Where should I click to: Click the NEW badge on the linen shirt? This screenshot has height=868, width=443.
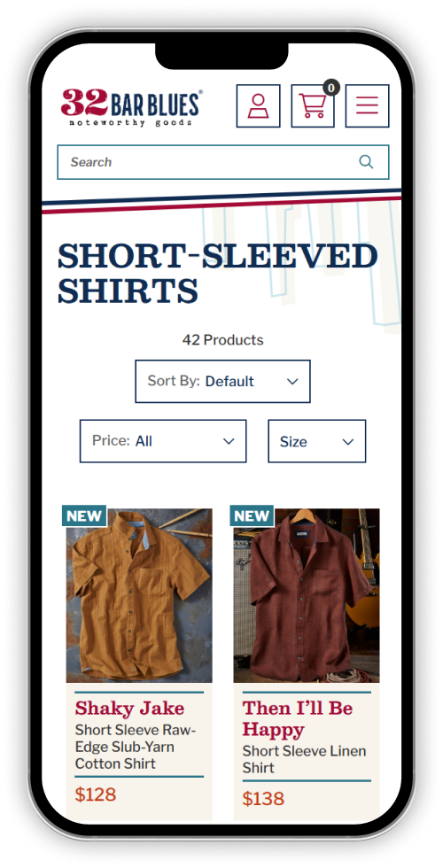[x=252, y=515]
